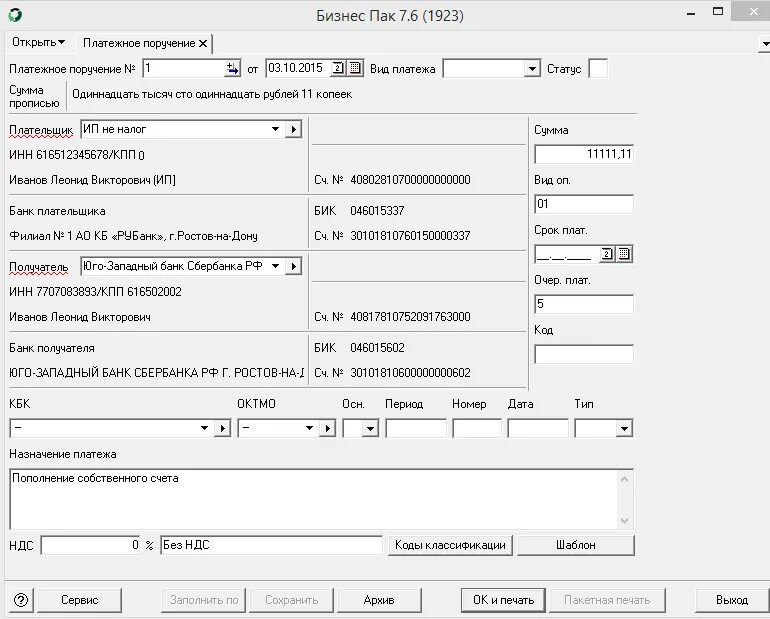Open the Получатель dropdown showing Юго-Западный банк
The height and width of the screenshot is (619, 770).
(275, 266)
